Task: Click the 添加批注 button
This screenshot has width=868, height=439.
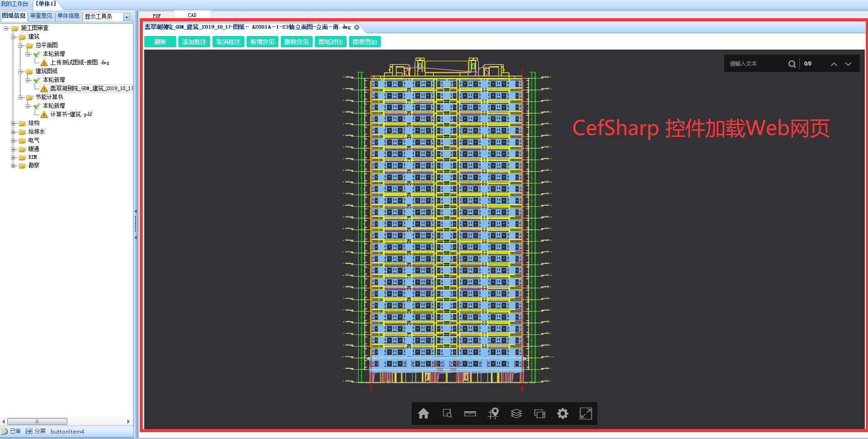Action: (x=194, y=42)
